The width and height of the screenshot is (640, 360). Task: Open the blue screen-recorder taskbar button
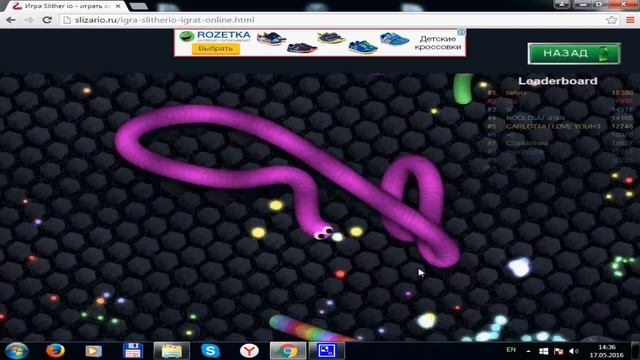327,351
